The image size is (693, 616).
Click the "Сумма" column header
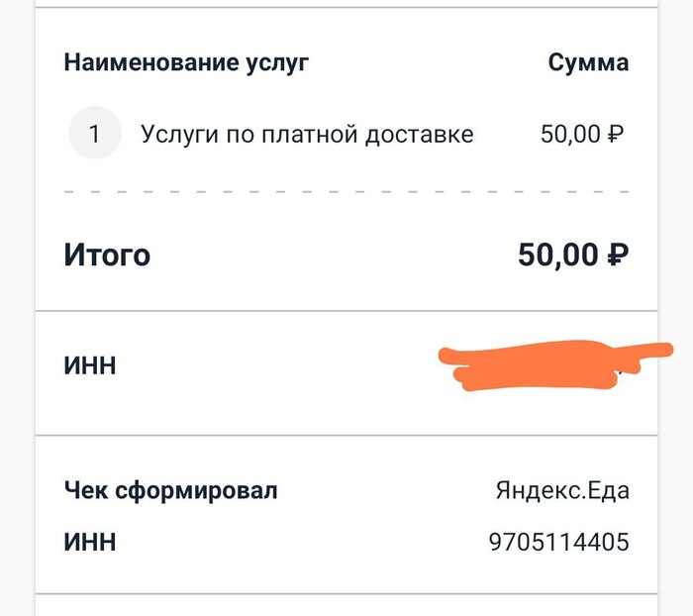coord(588,63)
